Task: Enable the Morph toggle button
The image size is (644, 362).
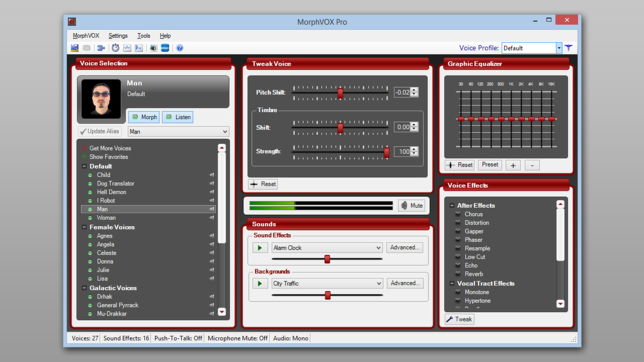Action: (143, 117)
